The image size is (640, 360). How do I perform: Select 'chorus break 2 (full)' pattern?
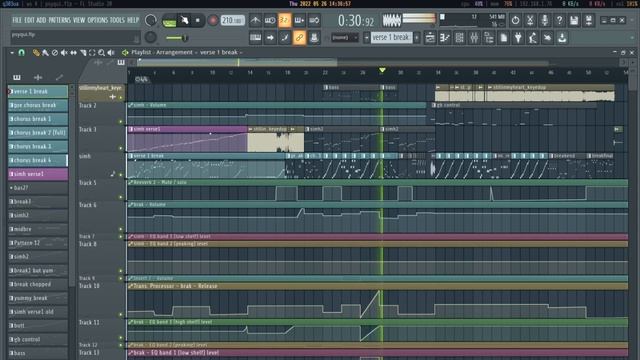[38, 133]
